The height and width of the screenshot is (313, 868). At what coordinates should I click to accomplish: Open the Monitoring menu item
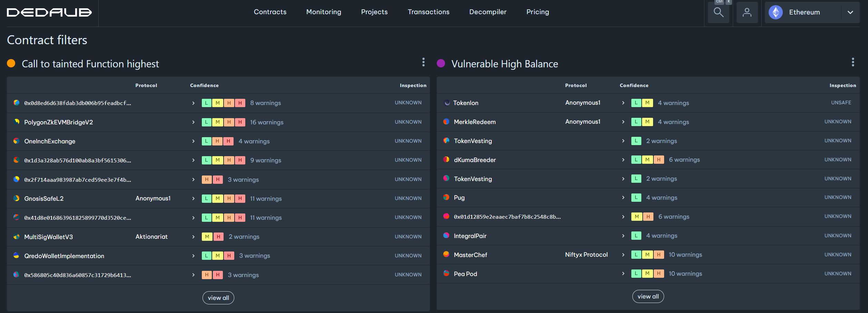[324, 12]
